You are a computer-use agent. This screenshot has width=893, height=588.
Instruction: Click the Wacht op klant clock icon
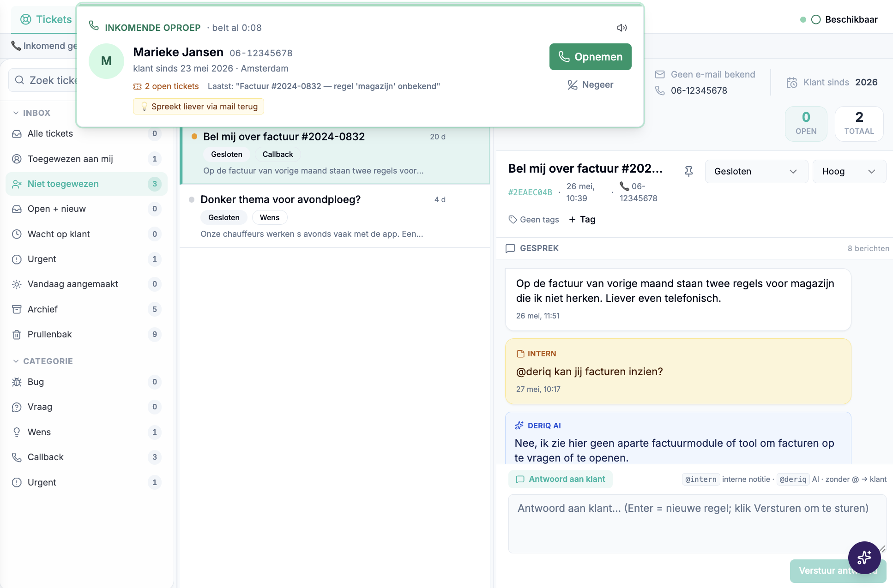[x=17, y=234]
